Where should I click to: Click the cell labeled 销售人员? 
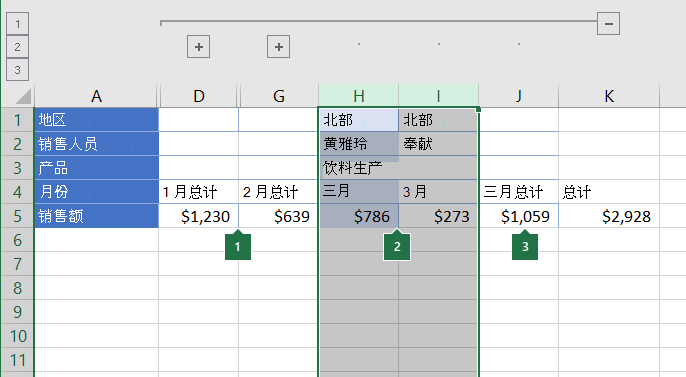(97, 144)
